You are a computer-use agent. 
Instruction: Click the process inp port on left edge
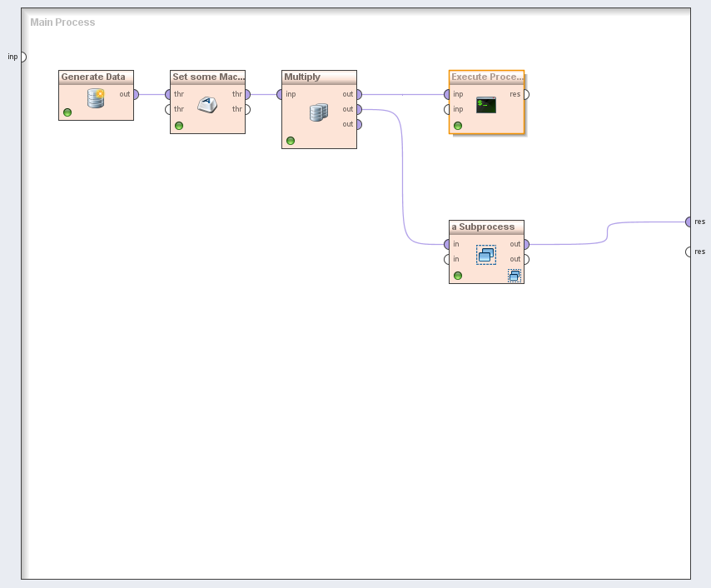[22, 57]
